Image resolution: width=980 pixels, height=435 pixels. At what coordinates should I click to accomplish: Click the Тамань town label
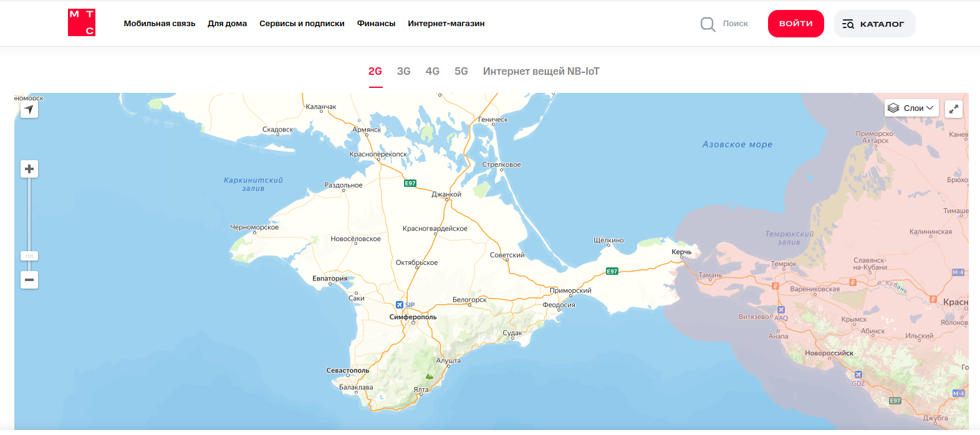(710, 275)
